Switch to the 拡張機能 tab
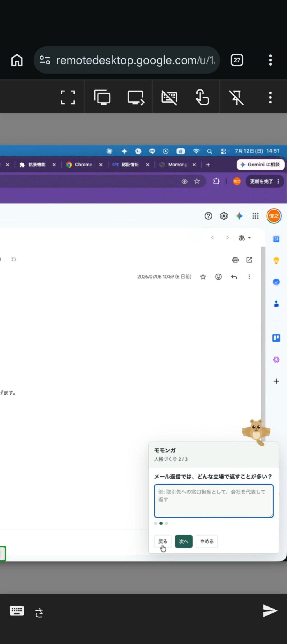The image size is (287, 644). point(36,165)
